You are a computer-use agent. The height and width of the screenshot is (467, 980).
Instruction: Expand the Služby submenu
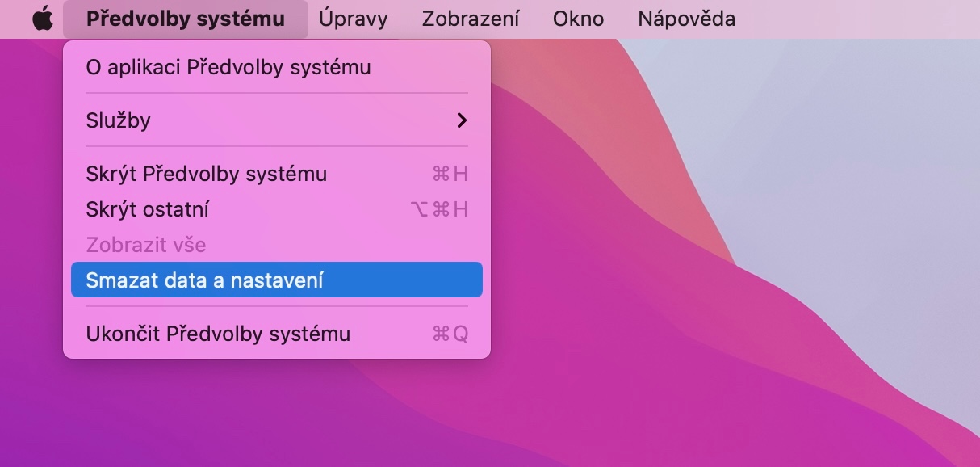[118, 120]
